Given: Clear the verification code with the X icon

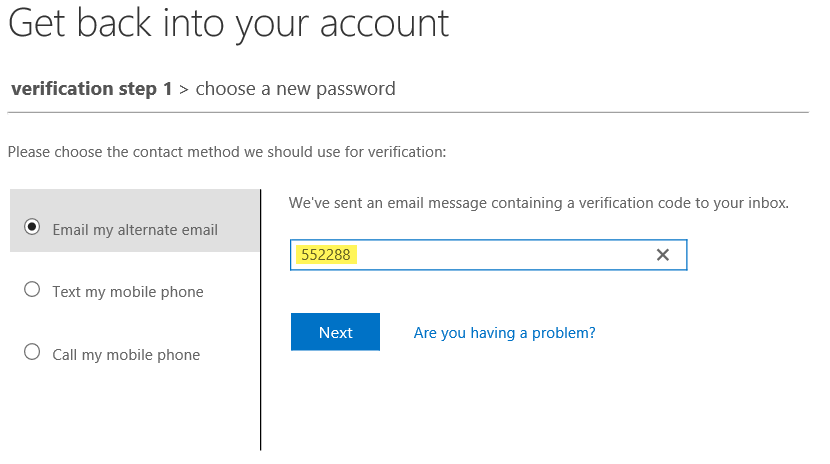Looking at the screenshot, I should pos(662,255).
